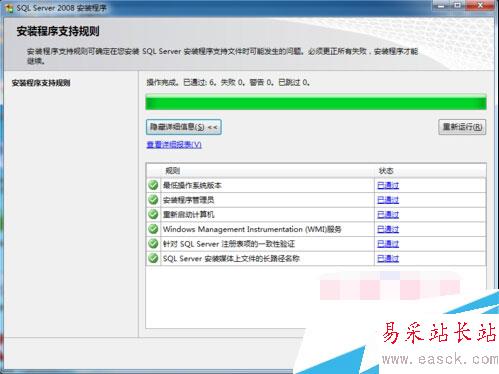Select the 规则 column header

click(x=173, y=171)
